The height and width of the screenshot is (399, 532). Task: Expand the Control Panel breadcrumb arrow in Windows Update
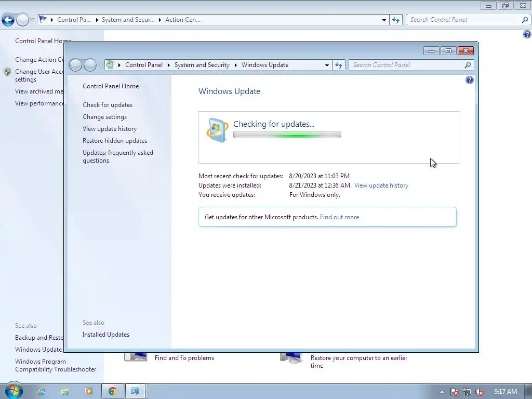[x=169, y=65]
